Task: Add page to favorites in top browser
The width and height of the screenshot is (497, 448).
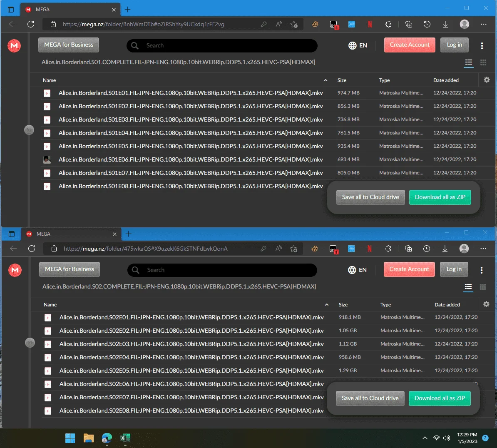Action: (294, 25)
